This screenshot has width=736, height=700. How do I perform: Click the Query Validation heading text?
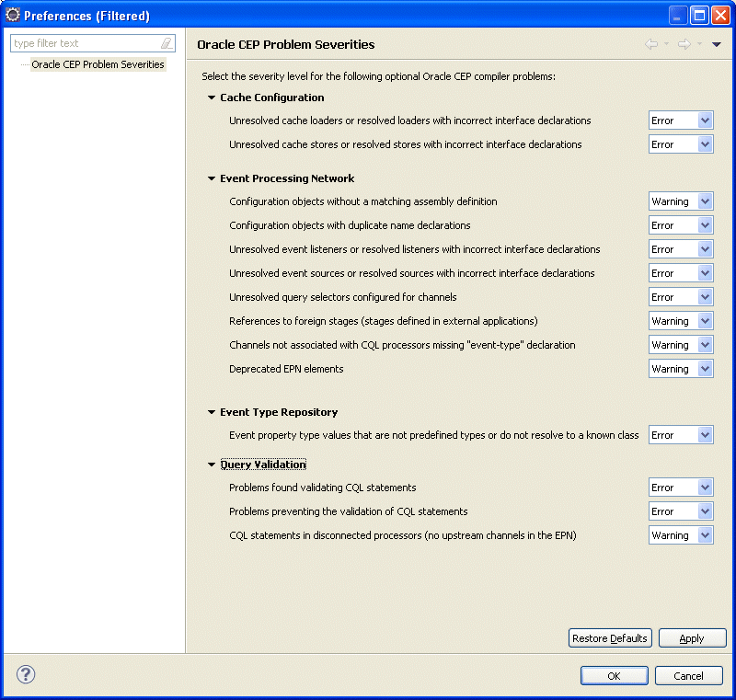(263, 465)
